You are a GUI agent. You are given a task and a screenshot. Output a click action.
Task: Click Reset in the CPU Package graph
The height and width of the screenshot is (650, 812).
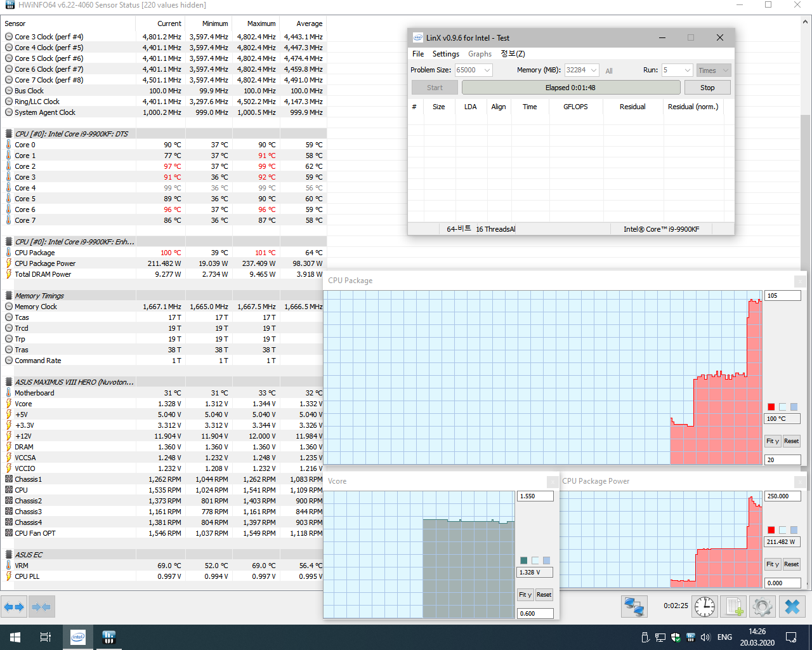coord(791,441)
